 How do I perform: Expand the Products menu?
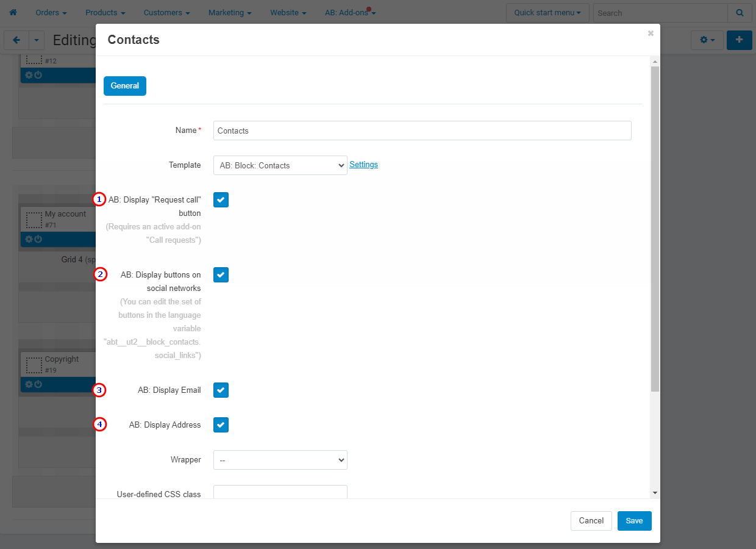[x=105, y=13]
